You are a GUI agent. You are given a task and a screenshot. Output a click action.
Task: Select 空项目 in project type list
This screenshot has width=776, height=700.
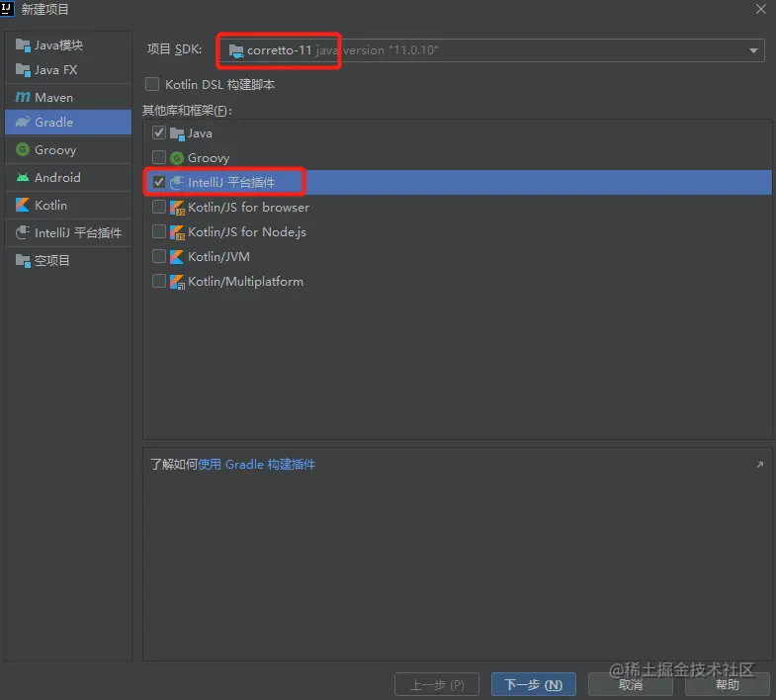[68, 260]
